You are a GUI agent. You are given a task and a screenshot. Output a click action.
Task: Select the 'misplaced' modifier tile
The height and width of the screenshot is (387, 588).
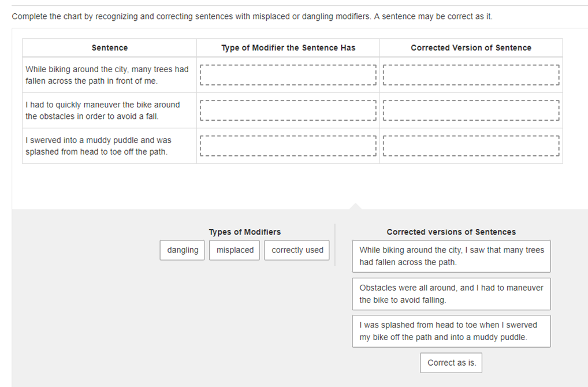coord(235,250)
